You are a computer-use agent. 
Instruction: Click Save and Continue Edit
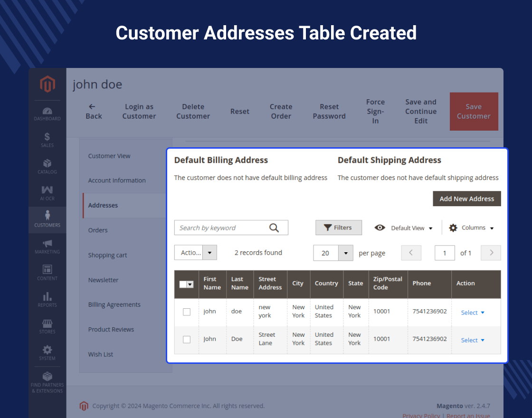tap(421, 111)
